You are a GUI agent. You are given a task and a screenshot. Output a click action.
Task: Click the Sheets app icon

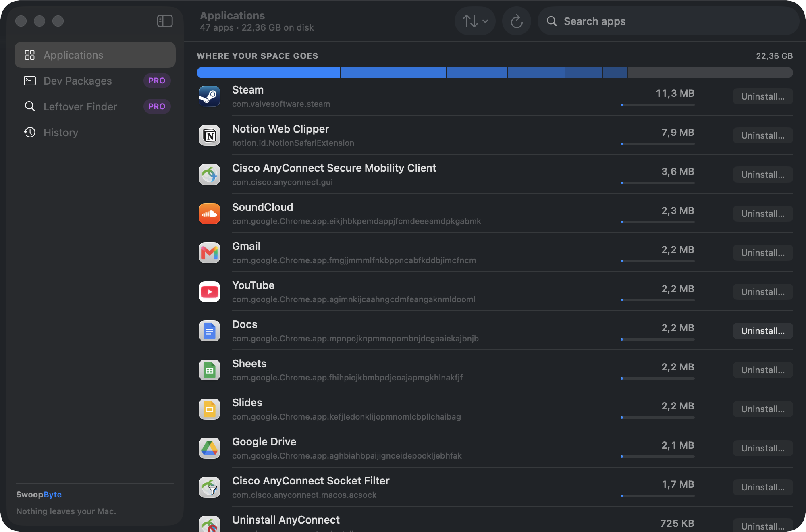tap(210, 370)
